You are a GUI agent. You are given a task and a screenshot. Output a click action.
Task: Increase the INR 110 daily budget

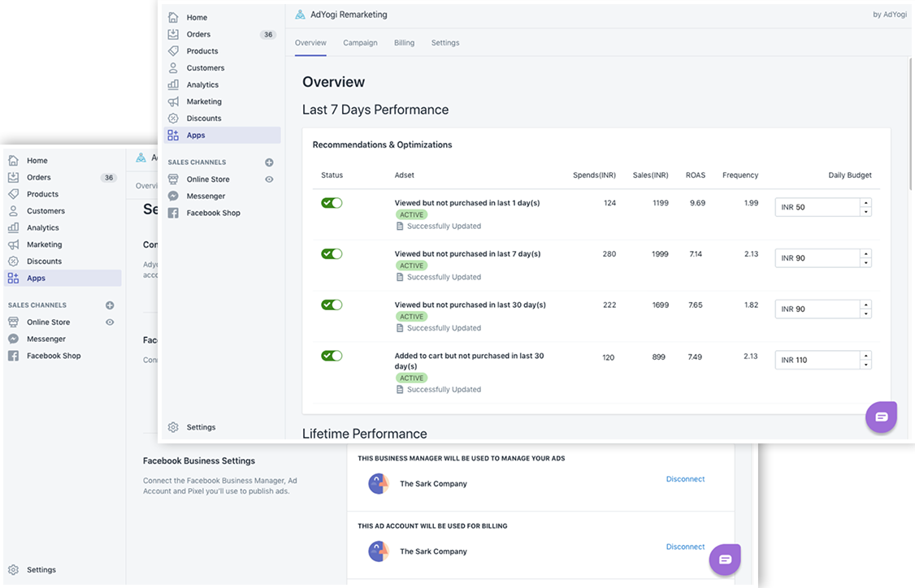(866, 356)
